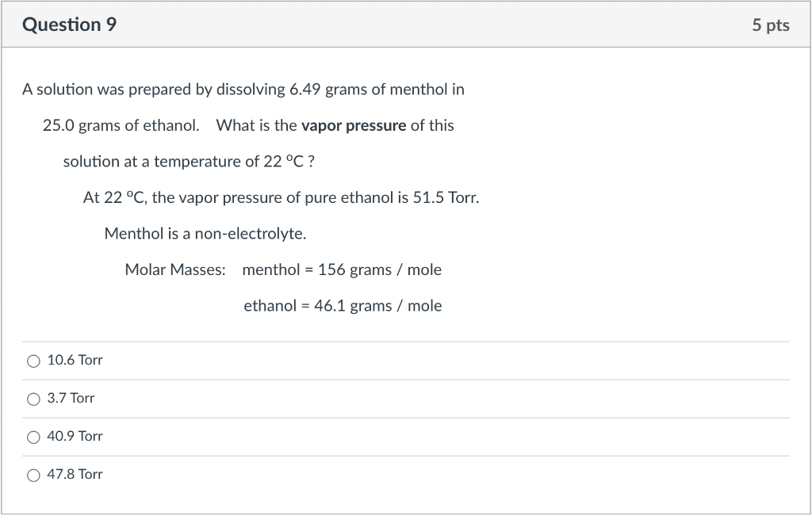This screenshot has width=812, height=516.
Task: Click the 3.7 Torr answer label text
Action: pos(71,398)
